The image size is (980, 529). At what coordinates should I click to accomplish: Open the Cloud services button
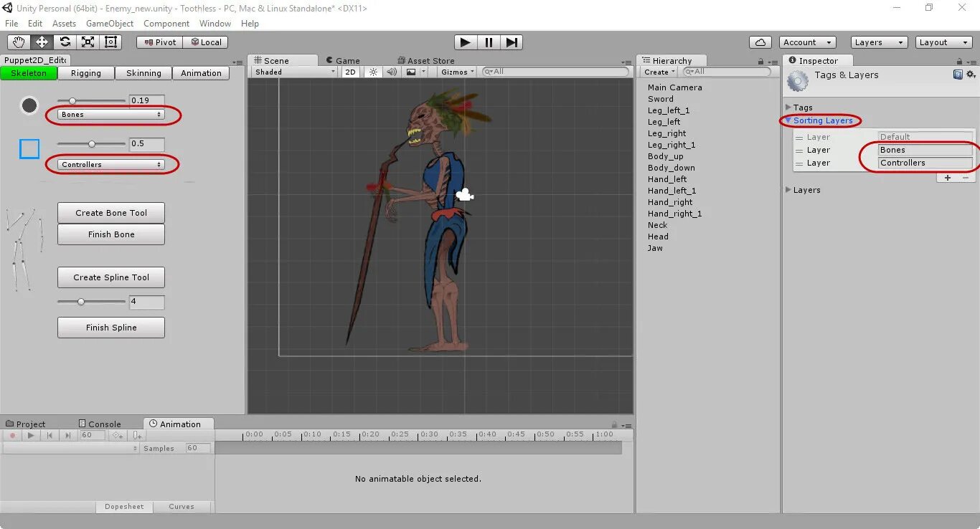pos(760,42)
